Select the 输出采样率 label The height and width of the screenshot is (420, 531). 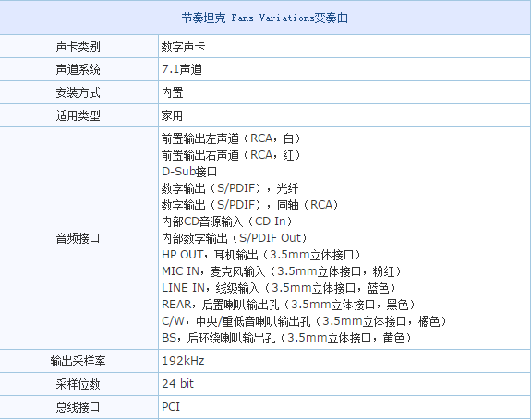click(78, 361)
